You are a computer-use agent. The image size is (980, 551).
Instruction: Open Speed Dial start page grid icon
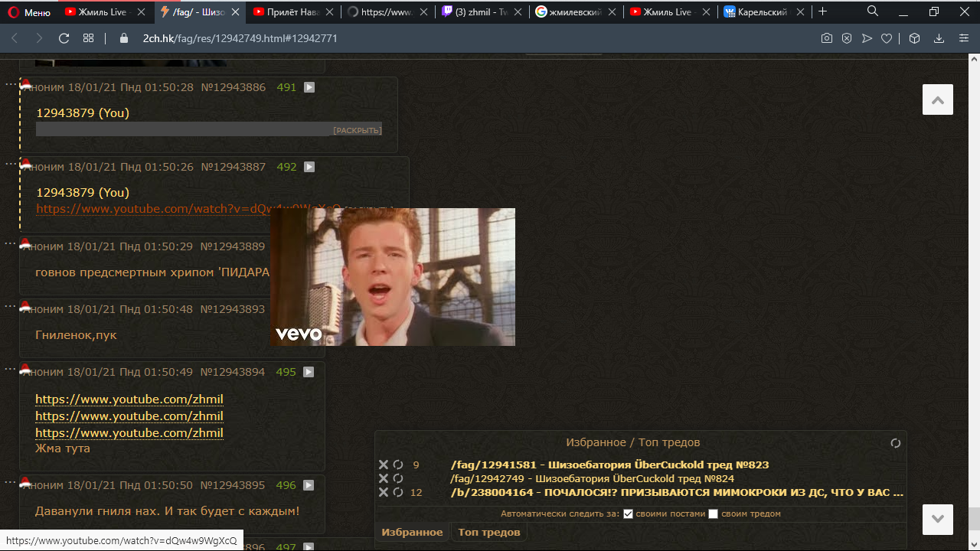(x=88, y=38)
